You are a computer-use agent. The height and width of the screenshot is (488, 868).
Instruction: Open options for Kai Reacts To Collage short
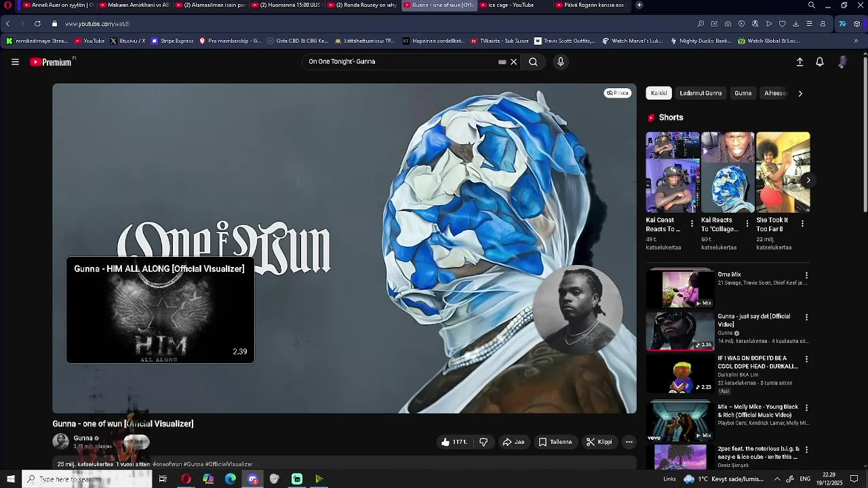click(x=747, y=224)
